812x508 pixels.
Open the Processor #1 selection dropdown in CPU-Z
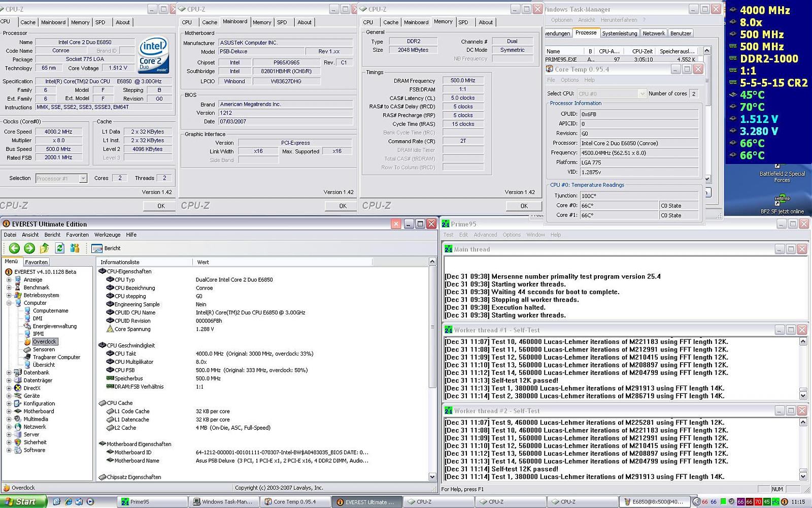pyautogui.click(x=83, y=178)
